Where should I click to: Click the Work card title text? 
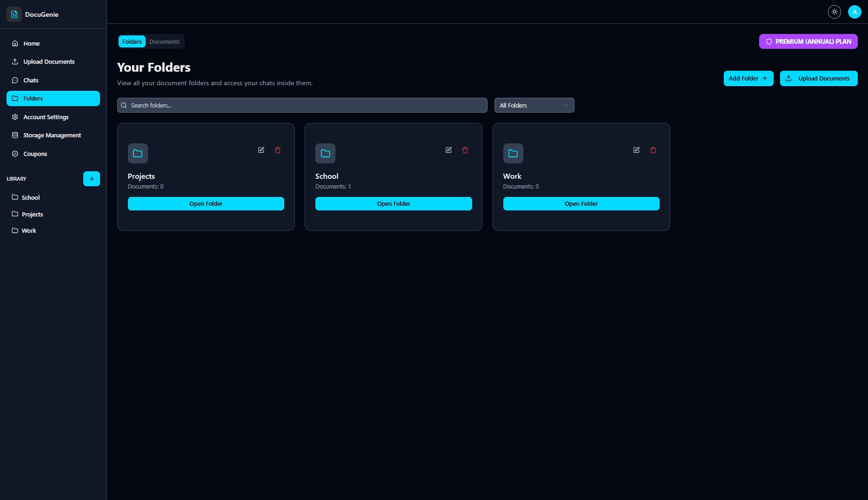(512, 176)
